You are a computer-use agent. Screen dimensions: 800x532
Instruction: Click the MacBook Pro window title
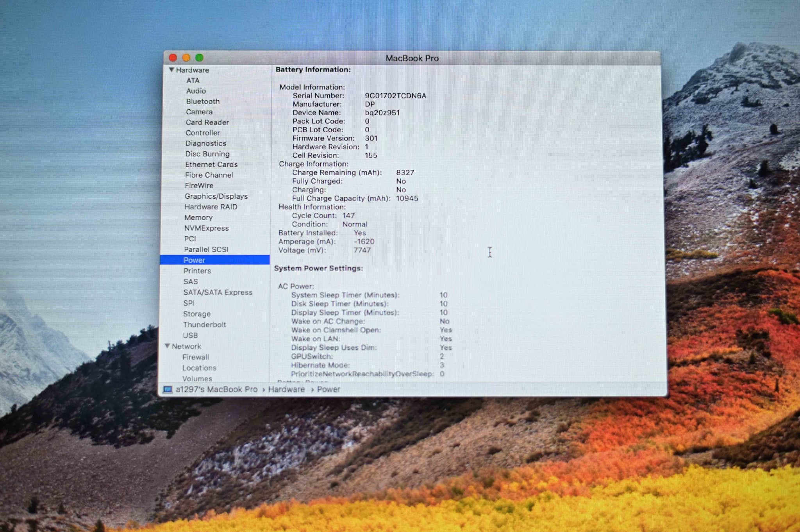412,58
